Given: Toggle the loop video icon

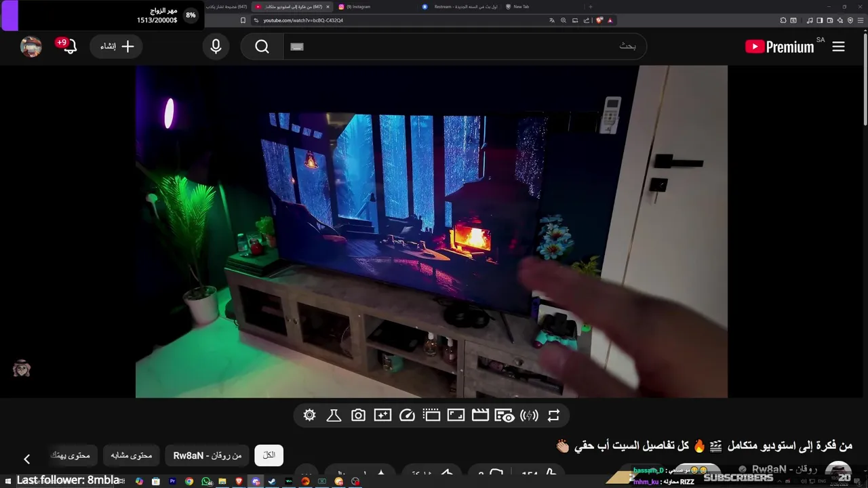Looking at the screenshot, I should (553, 415).
